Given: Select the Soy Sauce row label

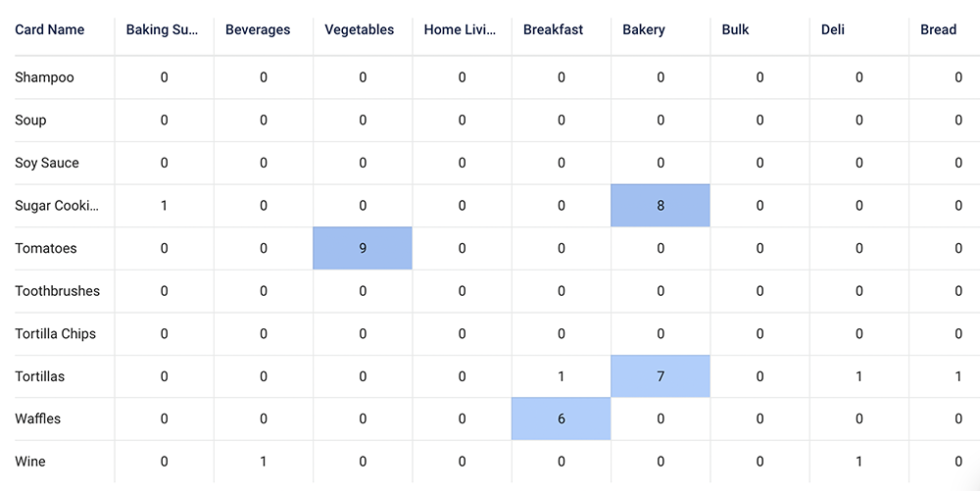Looking at the screenshot, I should 47,163.
